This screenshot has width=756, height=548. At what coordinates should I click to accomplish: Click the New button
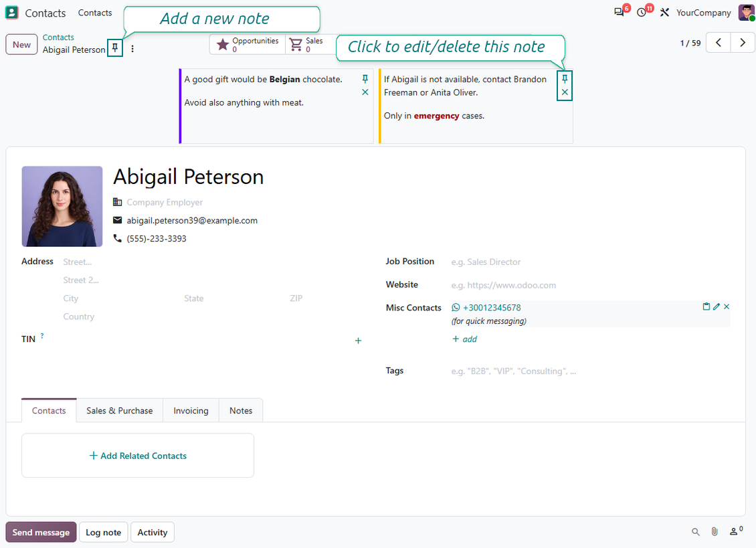[x=21, y=44]
